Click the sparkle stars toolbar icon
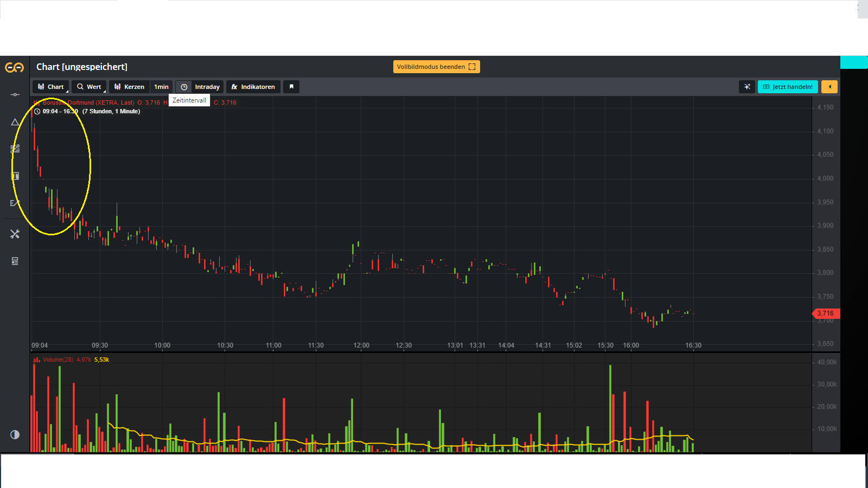Viewport: 868px width, 488px height. click(x=747, y=87)
